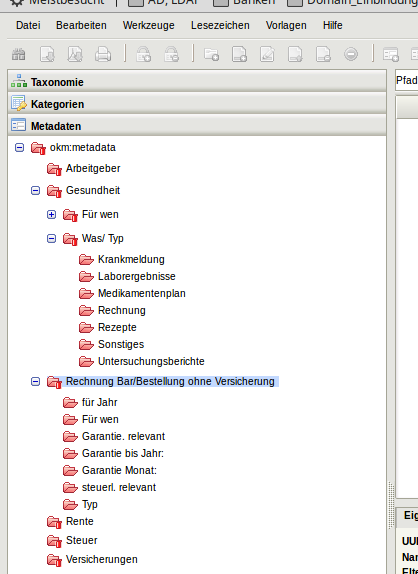
Task: Select the Sonstiges folder
Action: tap(121, 344)
